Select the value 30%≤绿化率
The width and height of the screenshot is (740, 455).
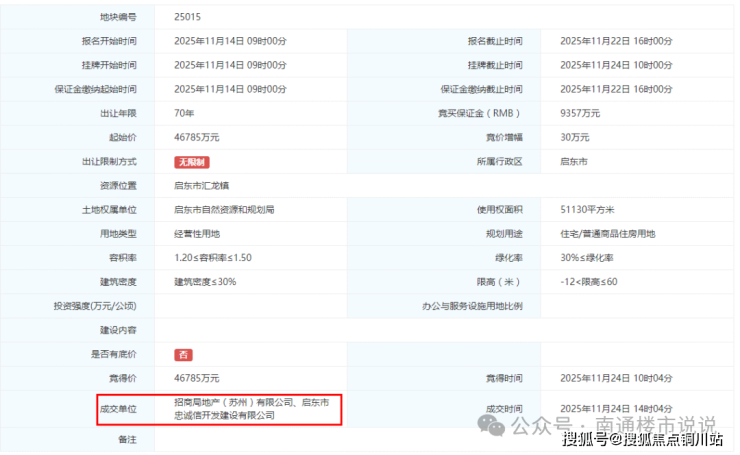click(x=587, y=258)
